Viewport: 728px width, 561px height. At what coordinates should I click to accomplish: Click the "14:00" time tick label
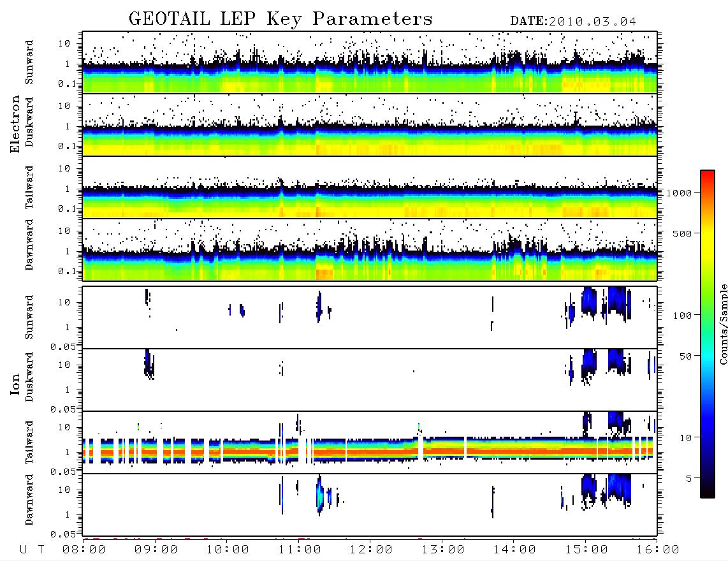[x=514, y=550]
